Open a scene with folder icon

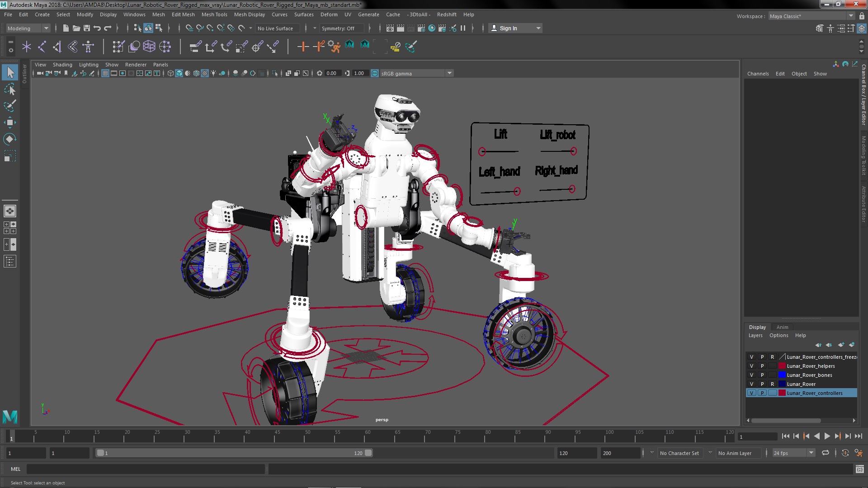(x=76, y=28)
